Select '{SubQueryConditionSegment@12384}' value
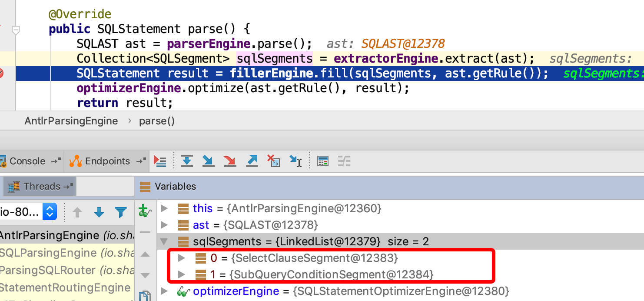Image resolution: width=644 pixels, height=301 pixels. (332, 274)
